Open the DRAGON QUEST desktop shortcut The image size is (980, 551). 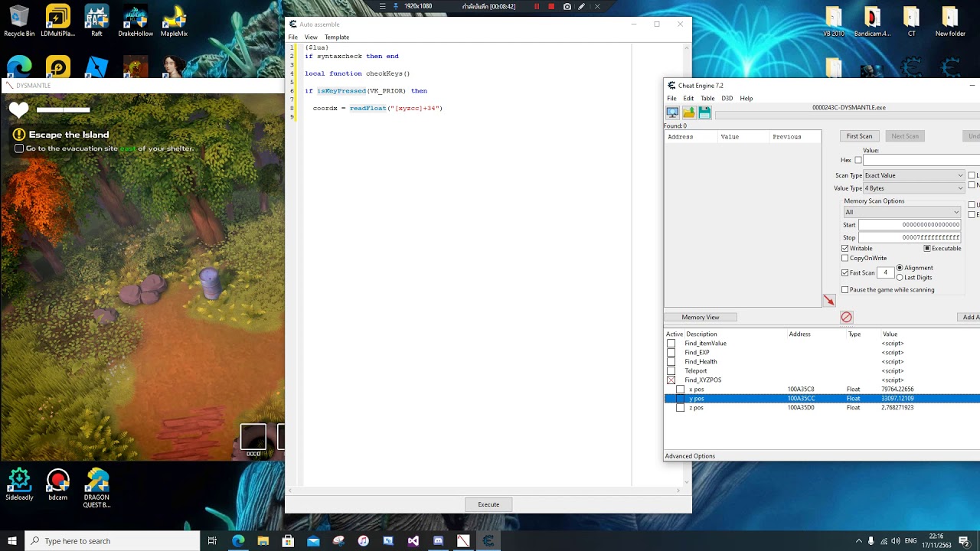[x=97, y=488]
